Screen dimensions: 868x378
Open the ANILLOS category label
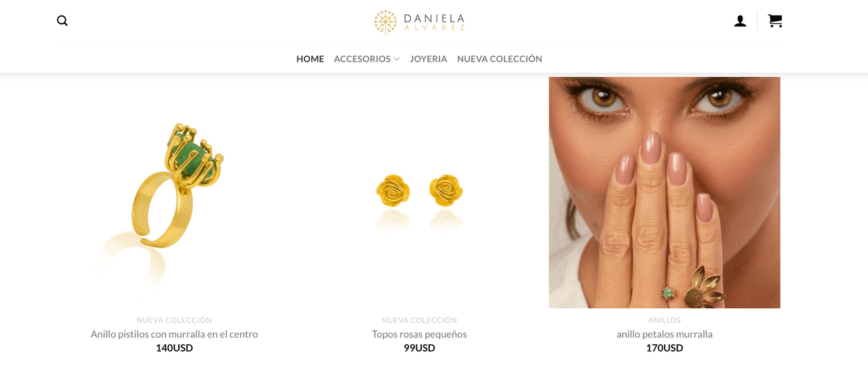pos(665,320)
